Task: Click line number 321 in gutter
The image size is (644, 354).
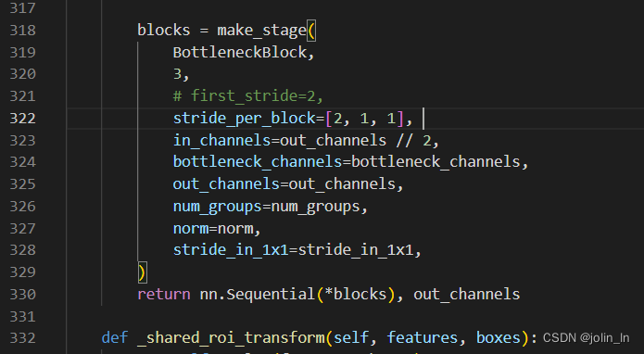Action: coord(22,96)
